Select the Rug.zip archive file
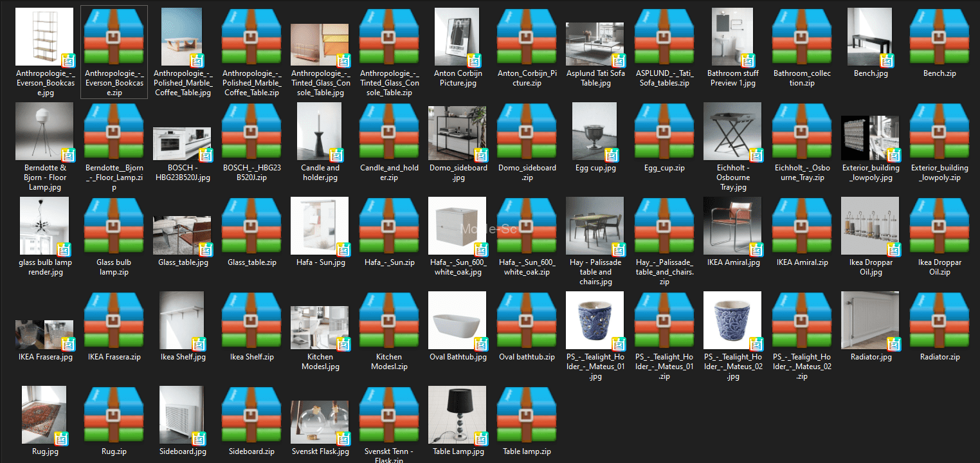Image resolution: width=980 pixels, height=463 pixels. click(114, 415)
